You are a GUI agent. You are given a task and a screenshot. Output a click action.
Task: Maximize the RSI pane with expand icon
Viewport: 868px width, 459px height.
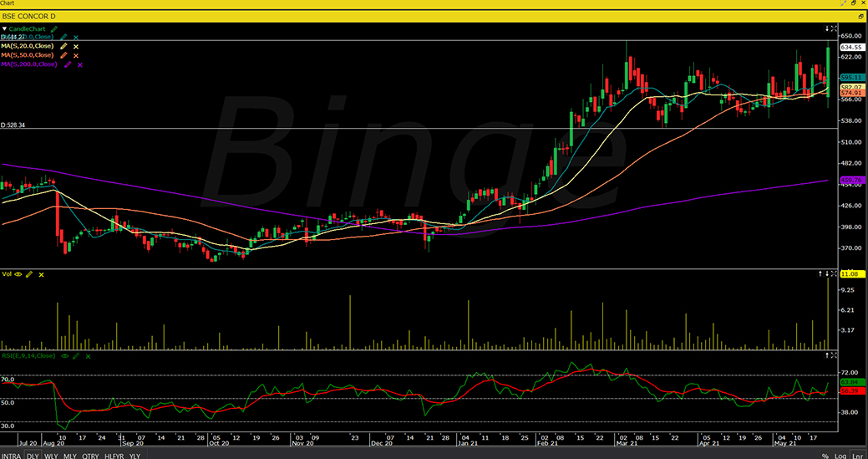click(834, 354)
